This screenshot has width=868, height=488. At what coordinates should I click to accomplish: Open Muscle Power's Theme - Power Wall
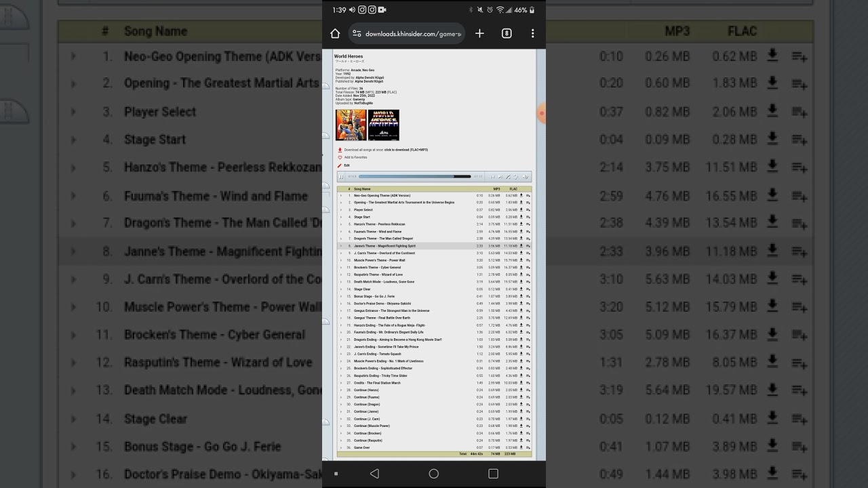380,260
